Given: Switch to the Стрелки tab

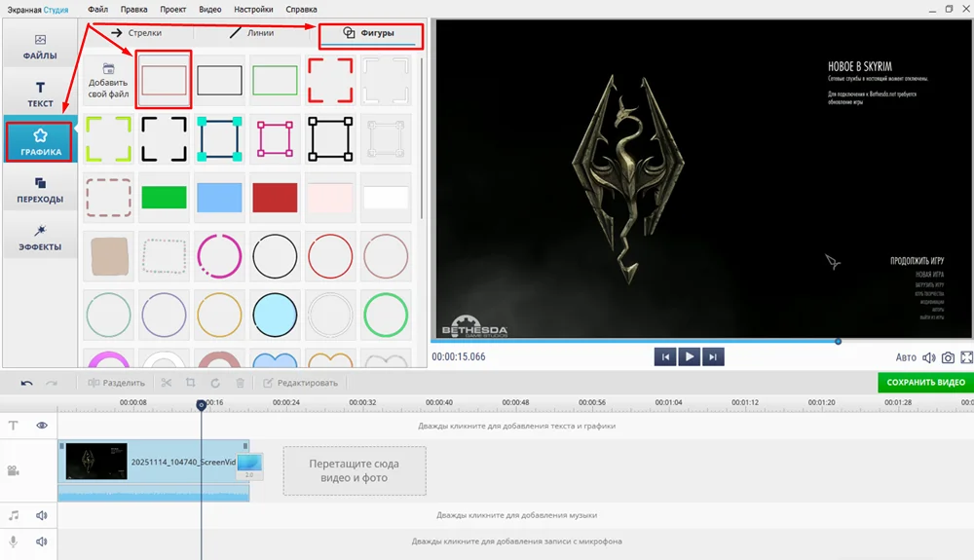Looking at the screenshot, I should coord(136,33).
